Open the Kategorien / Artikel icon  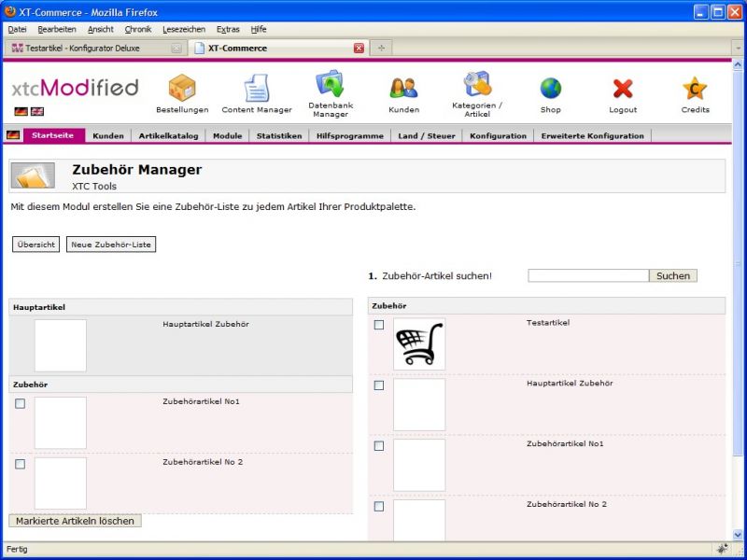point(477,84)
